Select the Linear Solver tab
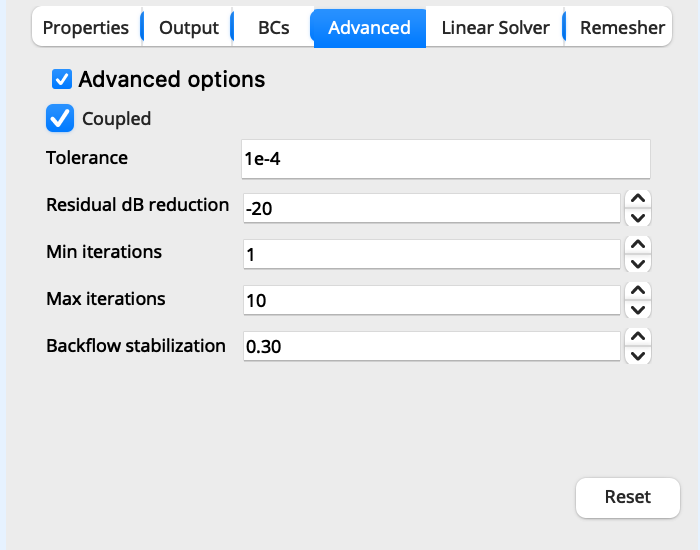This screenshot has height=550, width=700. click(495, 27)
